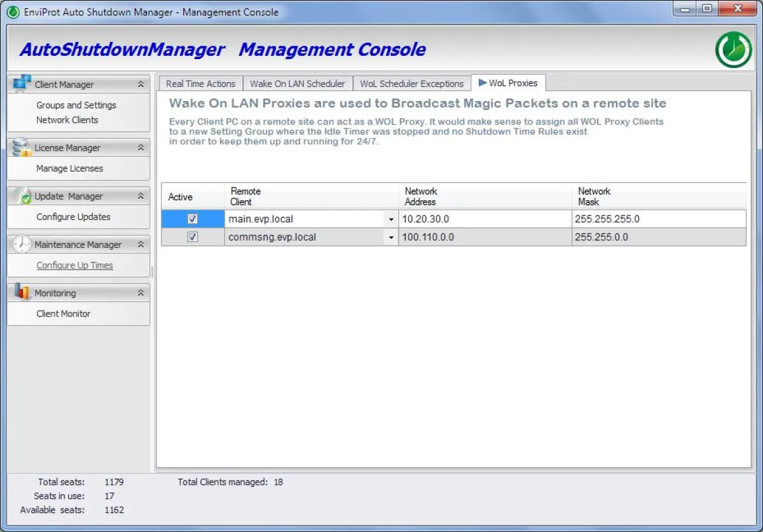
Task: Click the License Manager database stack icon
Action: coord(20,147)
